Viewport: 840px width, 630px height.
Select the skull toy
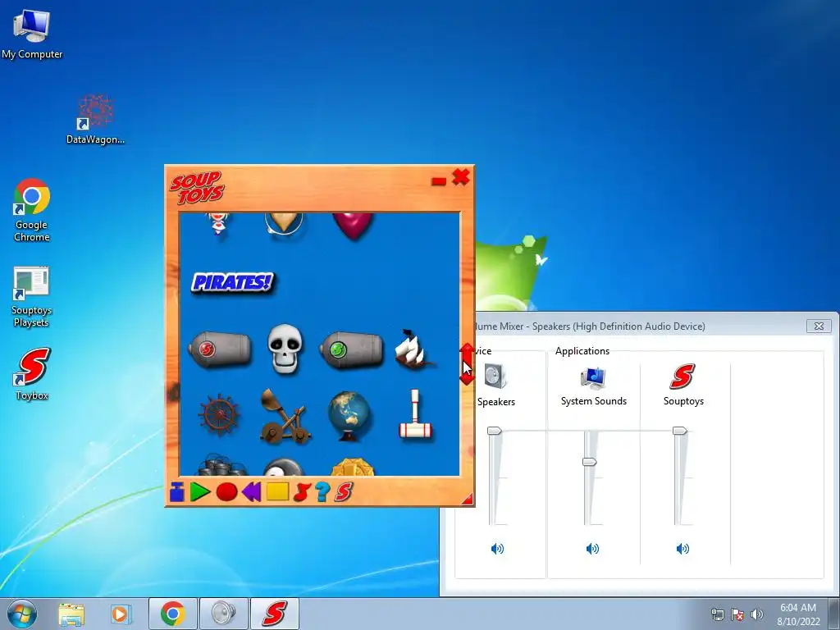pyautogui.click(x=285, y=348)
